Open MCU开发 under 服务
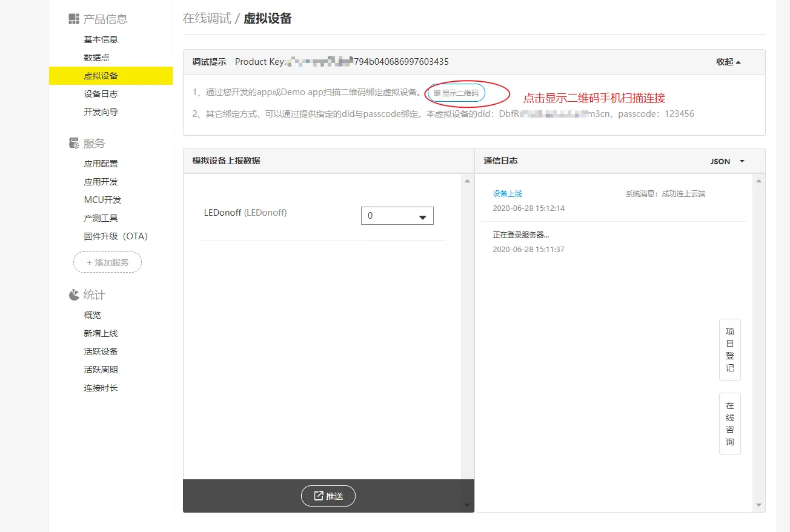 pos(102,200)
